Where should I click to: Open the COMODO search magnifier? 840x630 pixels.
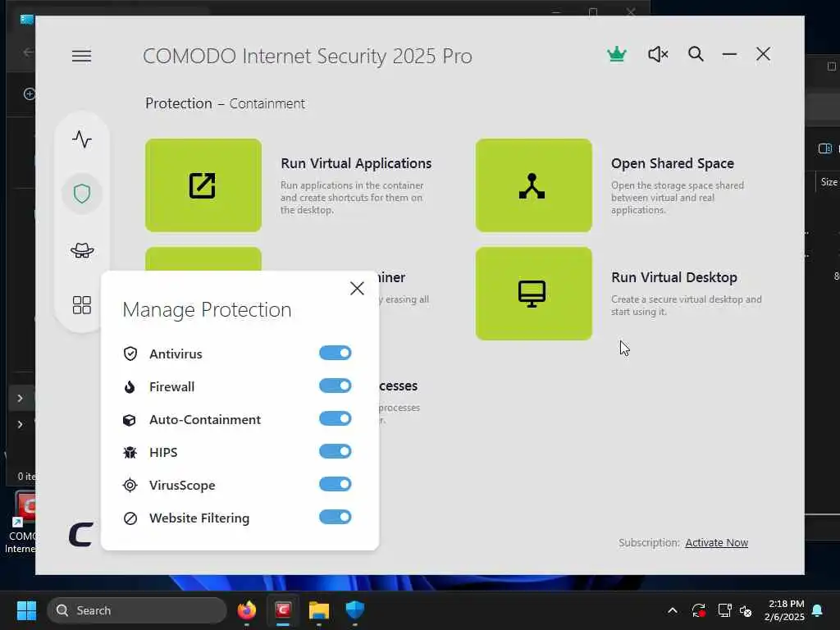tap(696, 54)
